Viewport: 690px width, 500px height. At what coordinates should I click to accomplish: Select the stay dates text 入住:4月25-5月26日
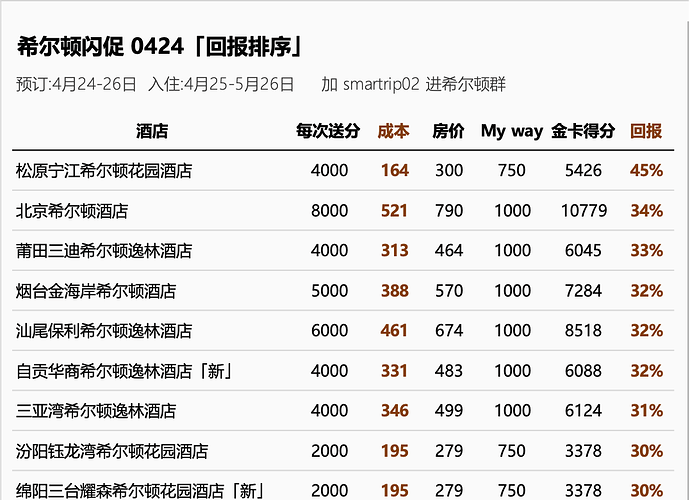[x=221, y=84]
